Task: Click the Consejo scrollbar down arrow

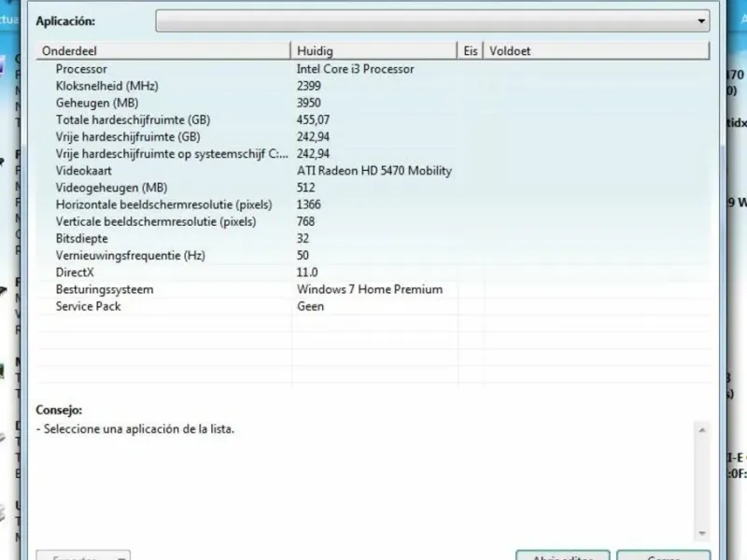Action: point(702,533)
